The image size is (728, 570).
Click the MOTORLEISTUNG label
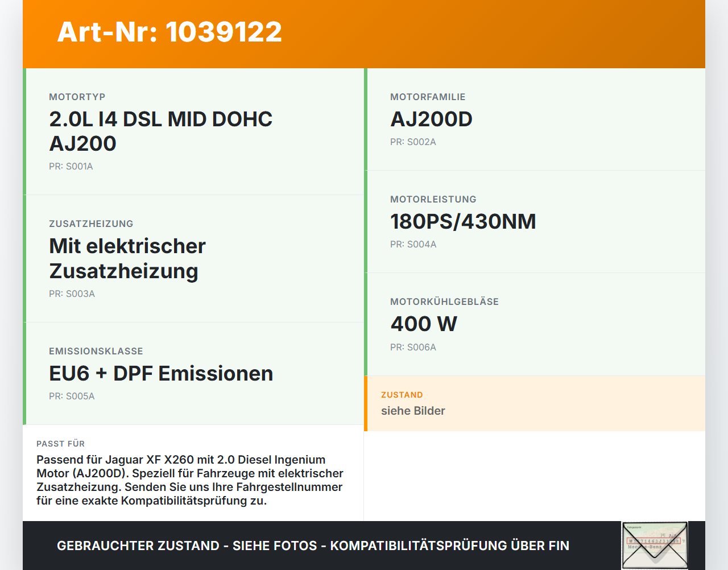pos(433,199)
